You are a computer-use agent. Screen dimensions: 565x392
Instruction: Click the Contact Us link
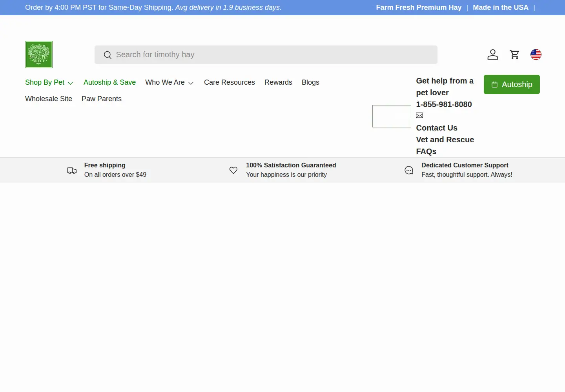click(437, 128)
